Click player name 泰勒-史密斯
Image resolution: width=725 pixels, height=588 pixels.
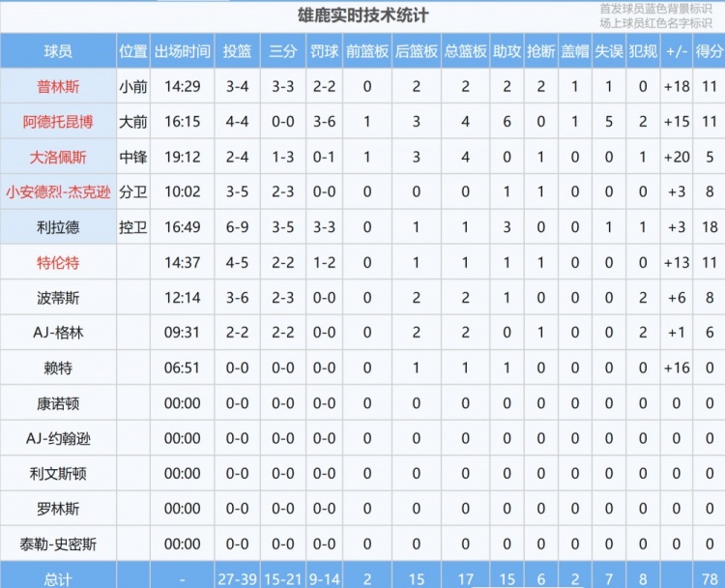(x=58, y=544)
